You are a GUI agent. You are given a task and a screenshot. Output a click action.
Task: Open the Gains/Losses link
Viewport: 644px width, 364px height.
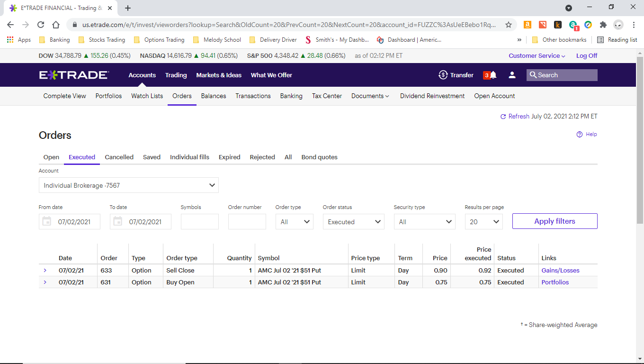560,270
